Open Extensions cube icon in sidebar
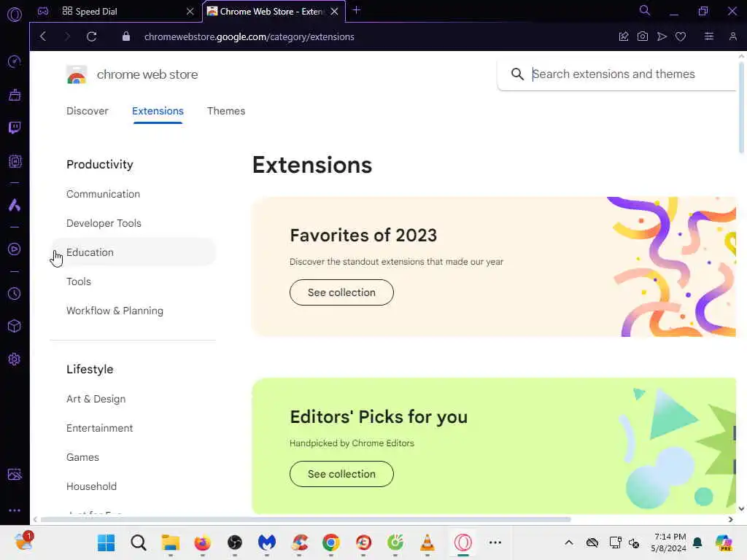 tap(15, 326)
